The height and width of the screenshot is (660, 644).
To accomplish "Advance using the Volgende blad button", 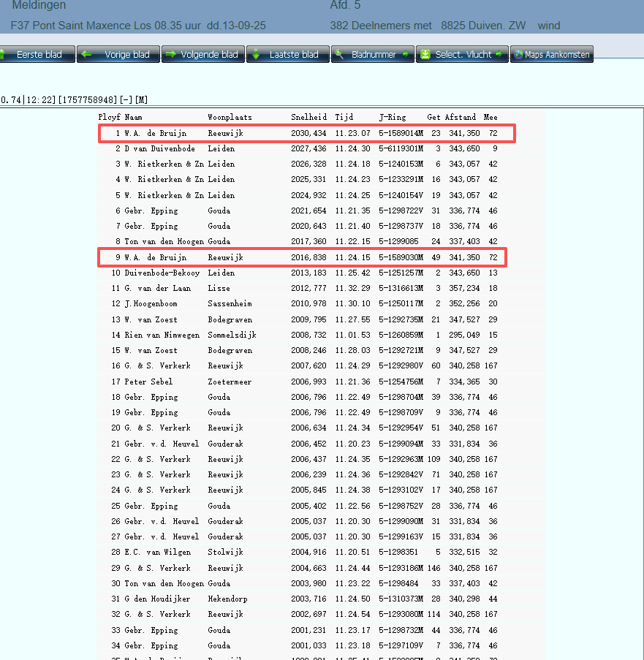I will click(x=202, y=55).
